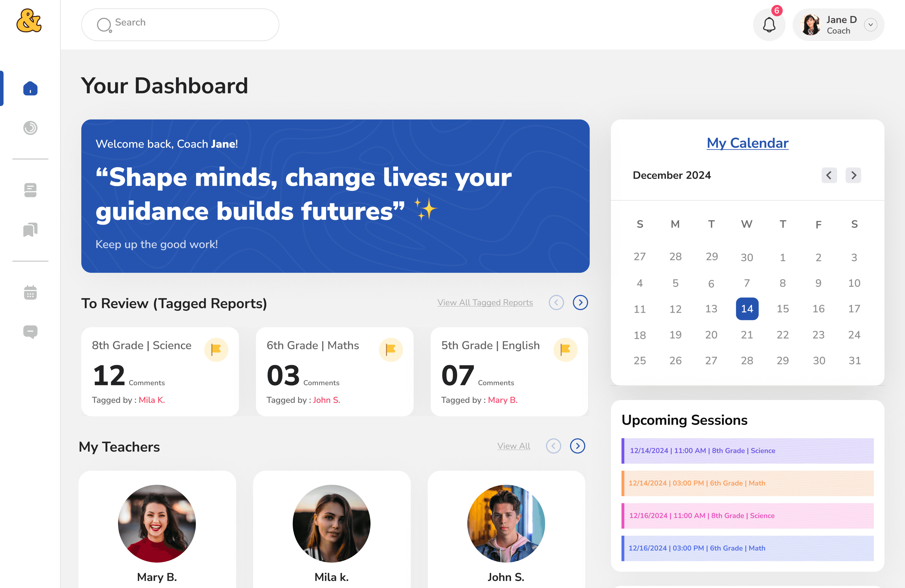Click View All teachers link
The height and width of the screenshot is (588, 905).
pyautogui.click(x=513, y=446)
